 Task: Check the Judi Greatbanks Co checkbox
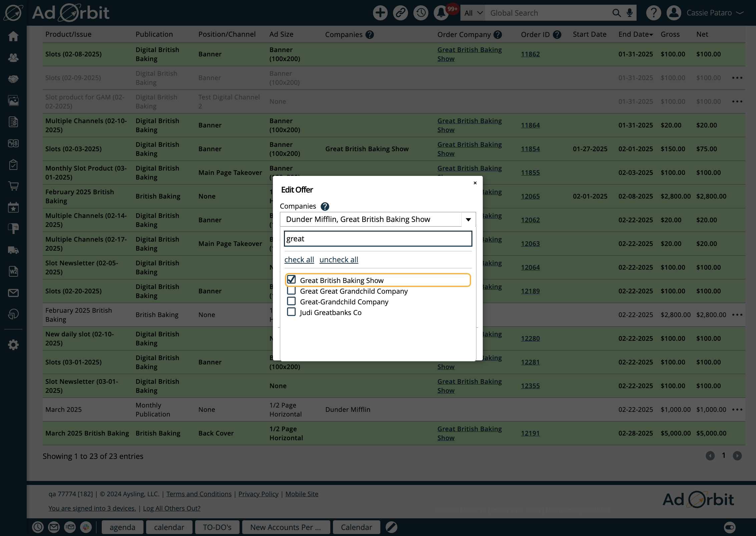pos(291,312)
